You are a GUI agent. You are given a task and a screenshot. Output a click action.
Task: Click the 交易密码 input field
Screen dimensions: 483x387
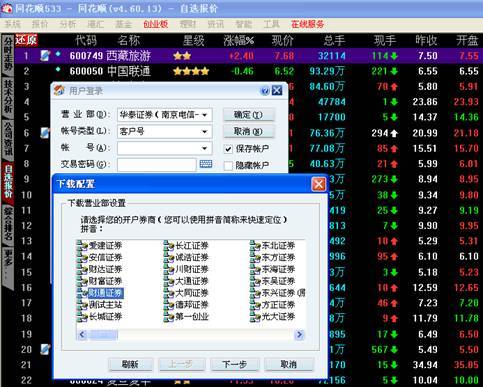(x=156, y=165)
